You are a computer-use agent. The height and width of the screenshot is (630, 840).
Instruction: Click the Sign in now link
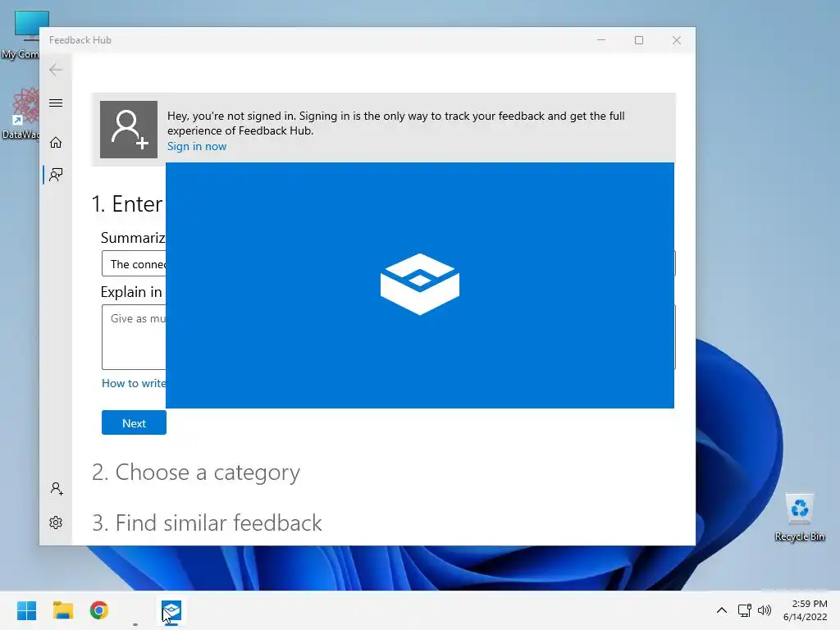coord(197,146)
